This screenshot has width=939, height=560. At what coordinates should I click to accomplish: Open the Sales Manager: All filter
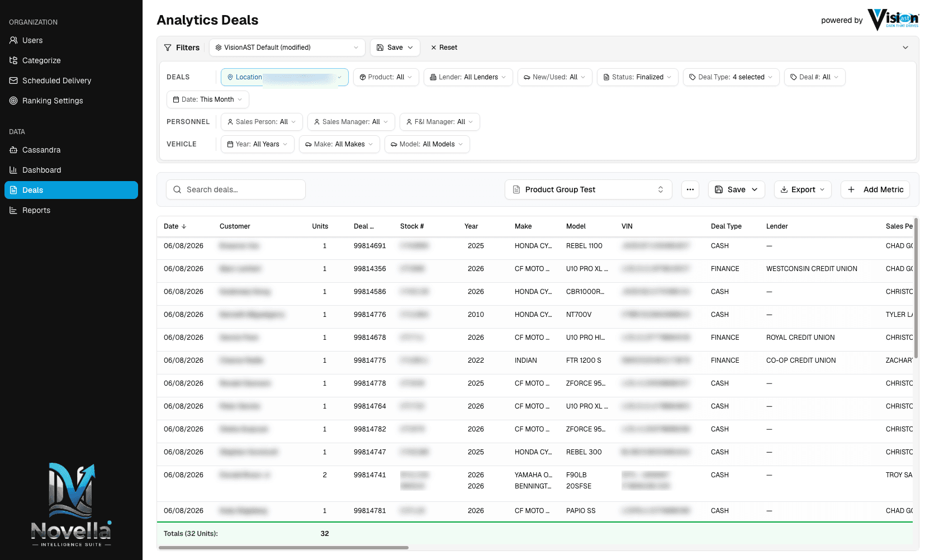351,122
